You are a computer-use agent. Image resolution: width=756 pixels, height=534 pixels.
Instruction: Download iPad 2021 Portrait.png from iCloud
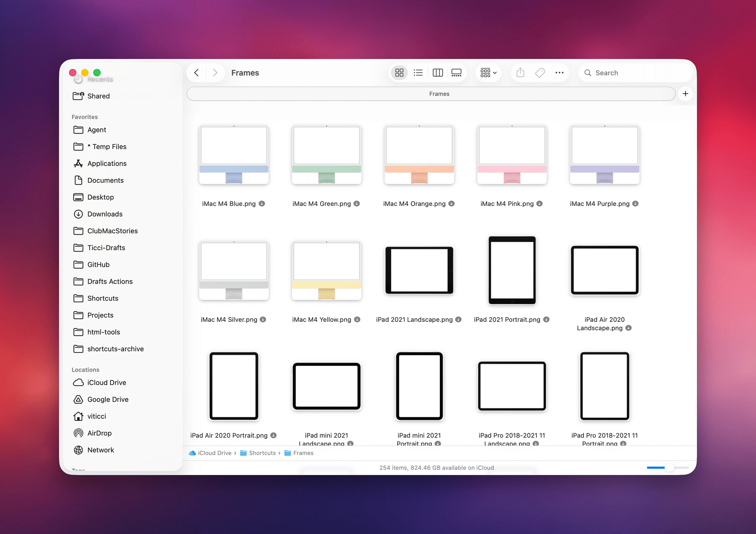(x=547, y=320)
